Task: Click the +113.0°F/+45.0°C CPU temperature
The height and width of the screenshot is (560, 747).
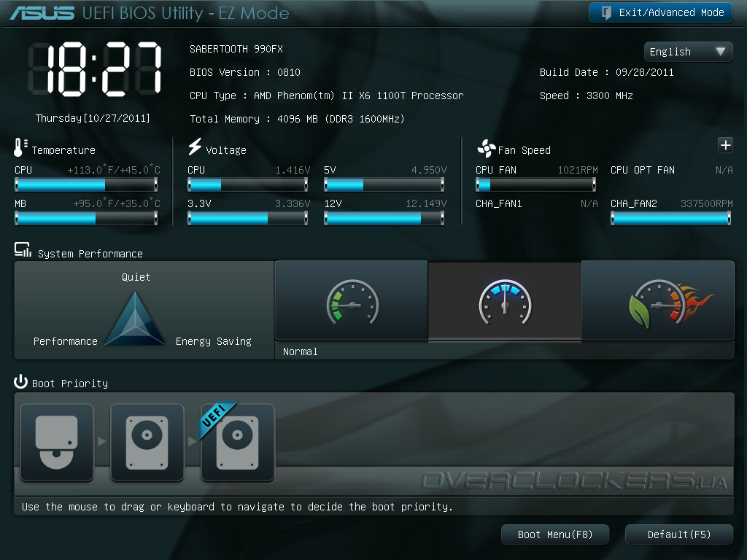Action: pyautogui.click(x=114, y=170)
